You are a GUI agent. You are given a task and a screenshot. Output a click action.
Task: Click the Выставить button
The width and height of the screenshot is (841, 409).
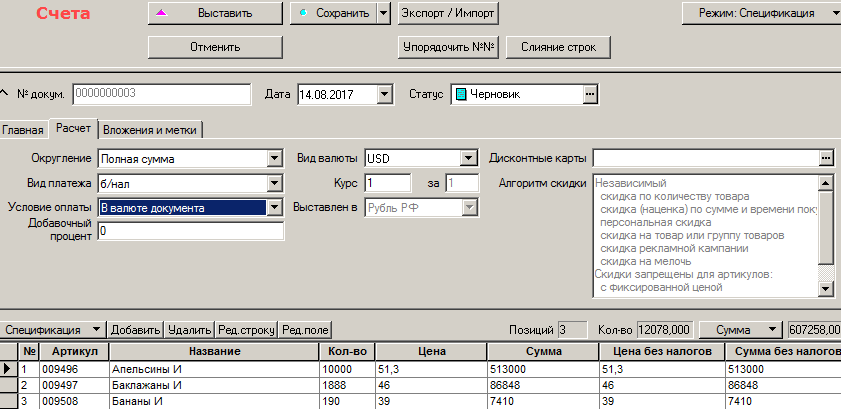pyautogui.click(x=215, y=13)
